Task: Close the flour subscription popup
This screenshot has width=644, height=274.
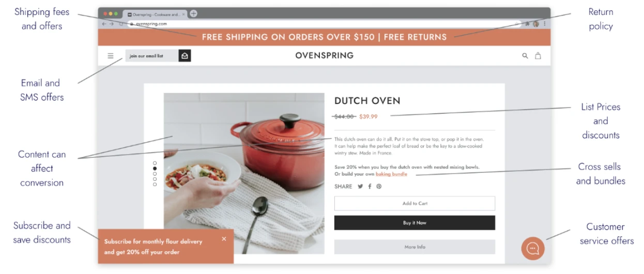Action: pyautogui.click(x=224, y=239)
